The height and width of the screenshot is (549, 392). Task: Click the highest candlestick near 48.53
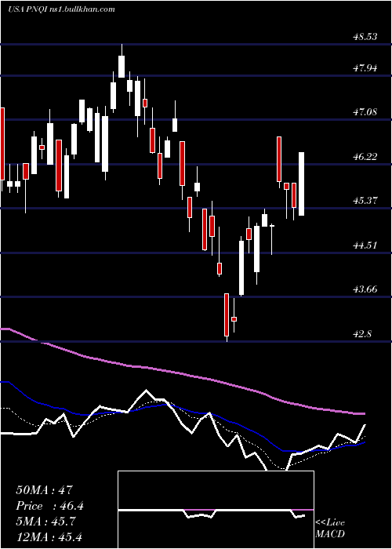point(122,62)
